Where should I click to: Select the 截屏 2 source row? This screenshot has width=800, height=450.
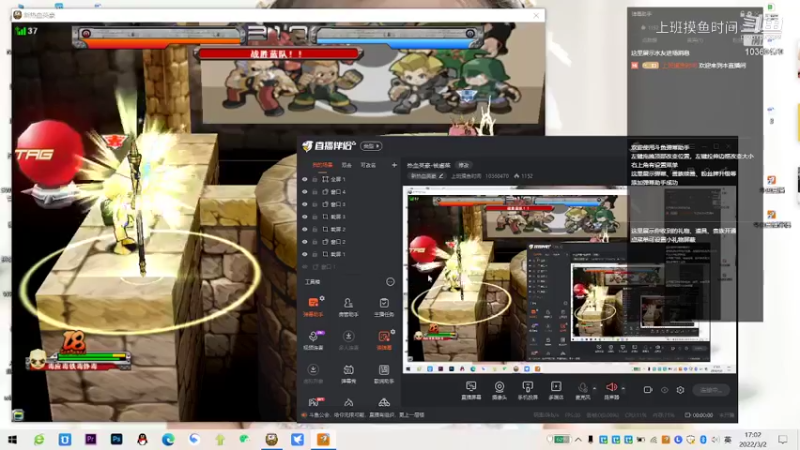pyautogui.click(x=349, y=229)
